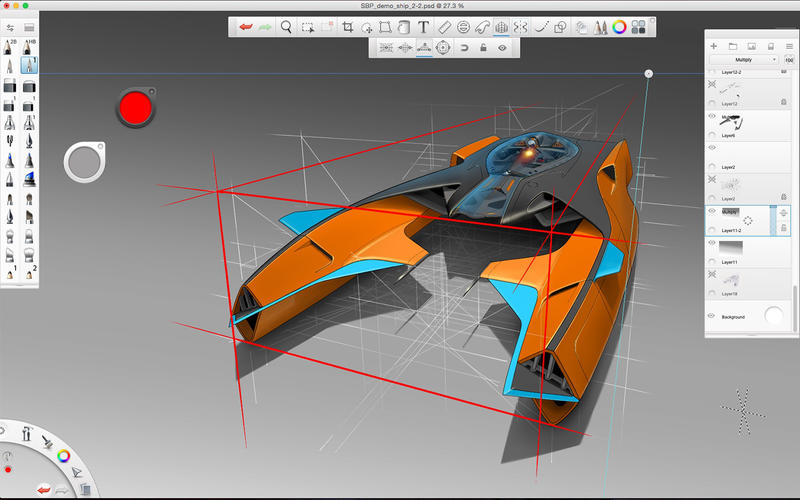Open the Symmetry tool
The image size is (800, 500).
[521, 28]
